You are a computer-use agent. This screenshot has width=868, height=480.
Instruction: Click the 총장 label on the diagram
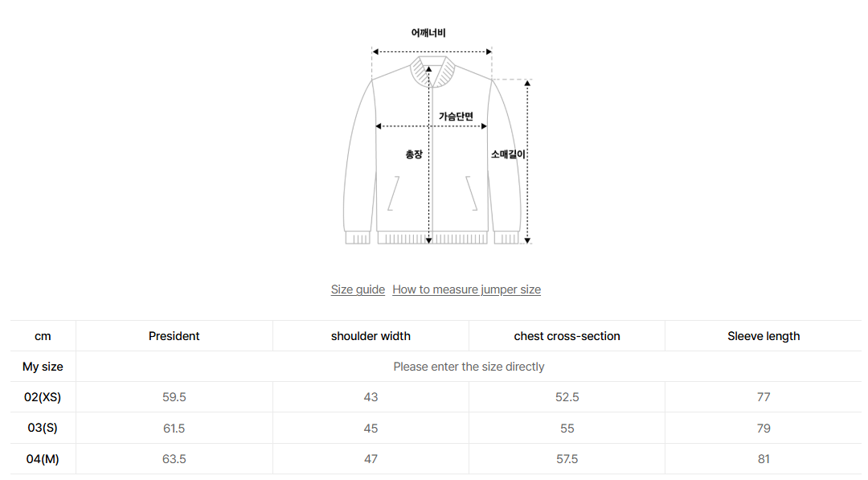click(412, 154)
